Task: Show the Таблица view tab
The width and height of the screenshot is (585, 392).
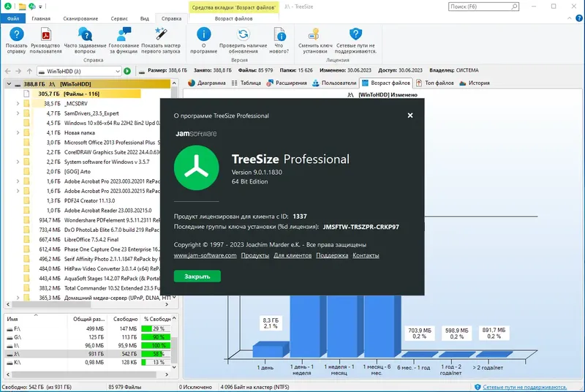Action: coord(246,83)
